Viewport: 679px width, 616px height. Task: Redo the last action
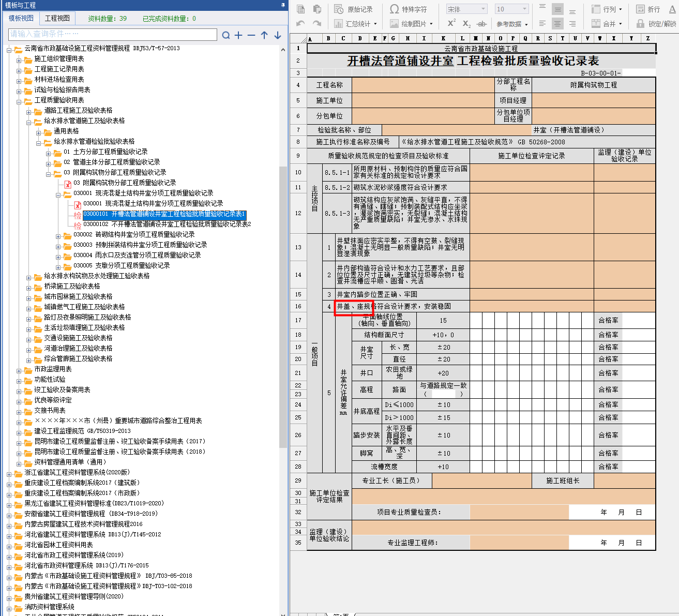point(317,24)
